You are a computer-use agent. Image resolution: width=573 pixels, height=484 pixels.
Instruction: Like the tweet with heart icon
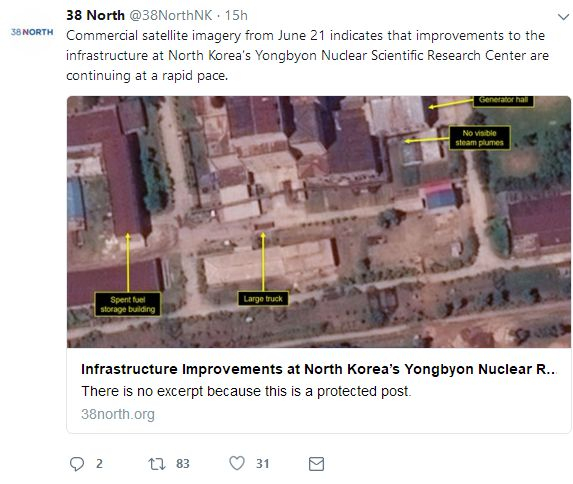click(237, 463)
